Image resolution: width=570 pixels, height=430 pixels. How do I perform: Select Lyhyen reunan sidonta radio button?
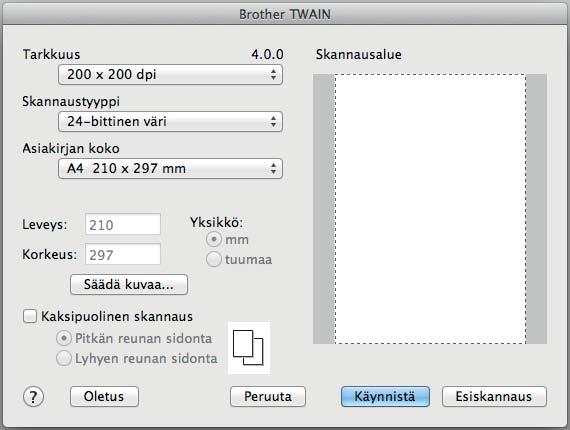[x=64, y=358]
